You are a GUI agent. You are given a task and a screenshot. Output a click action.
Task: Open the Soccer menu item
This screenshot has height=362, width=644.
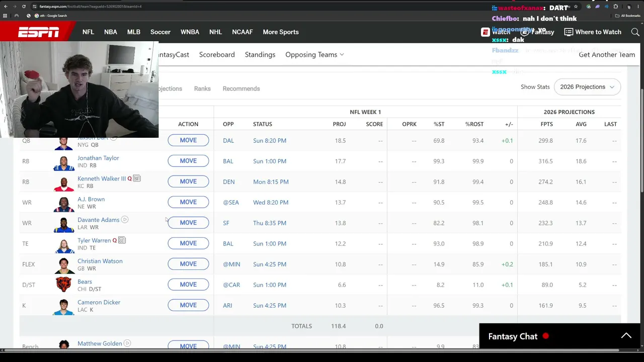tap(160, 32)
